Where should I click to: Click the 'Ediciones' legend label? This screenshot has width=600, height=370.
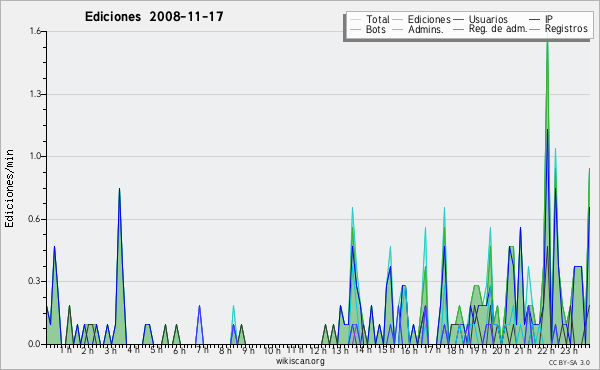tap(429, 19)
